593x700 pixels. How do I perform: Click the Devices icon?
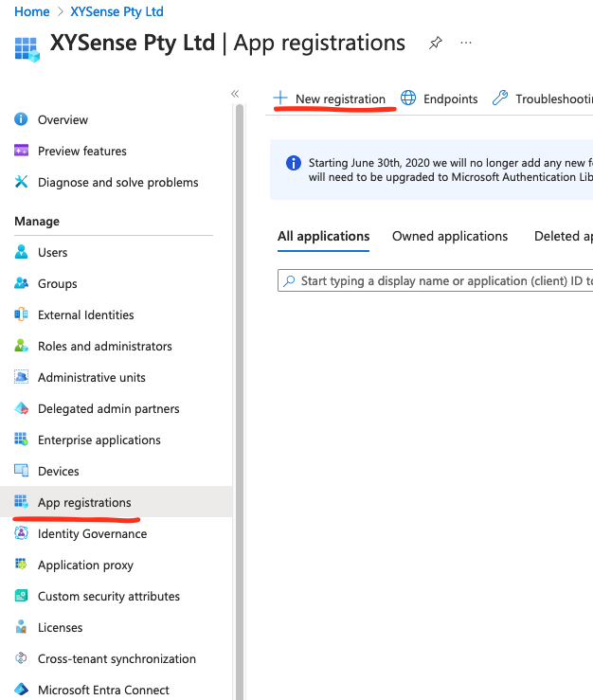[x=21, y=471]
